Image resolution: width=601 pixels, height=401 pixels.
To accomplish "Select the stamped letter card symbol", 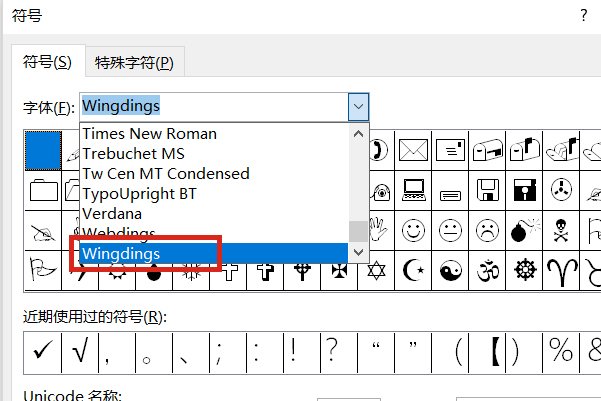I will pyautogui.click(x=450, y=150).
